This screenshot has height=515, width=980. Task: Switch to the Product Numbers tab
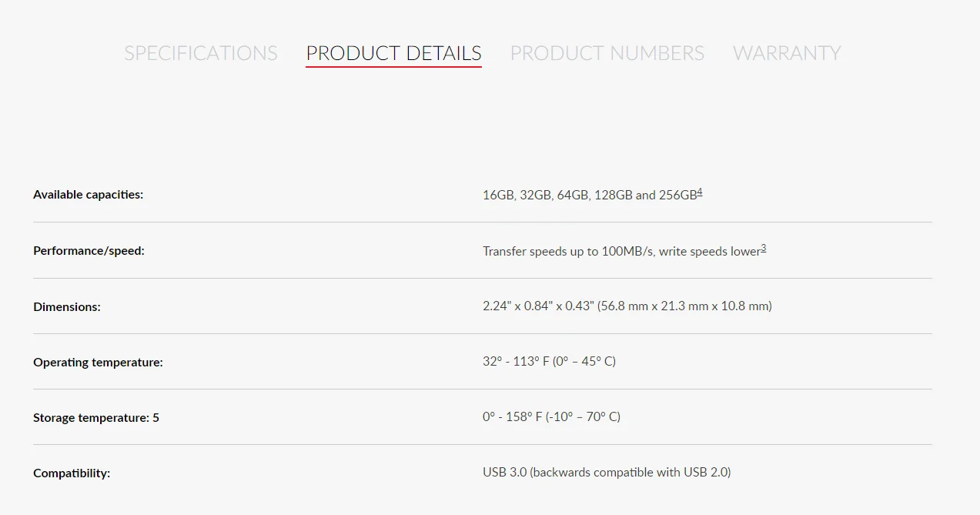tap(607, 53)
